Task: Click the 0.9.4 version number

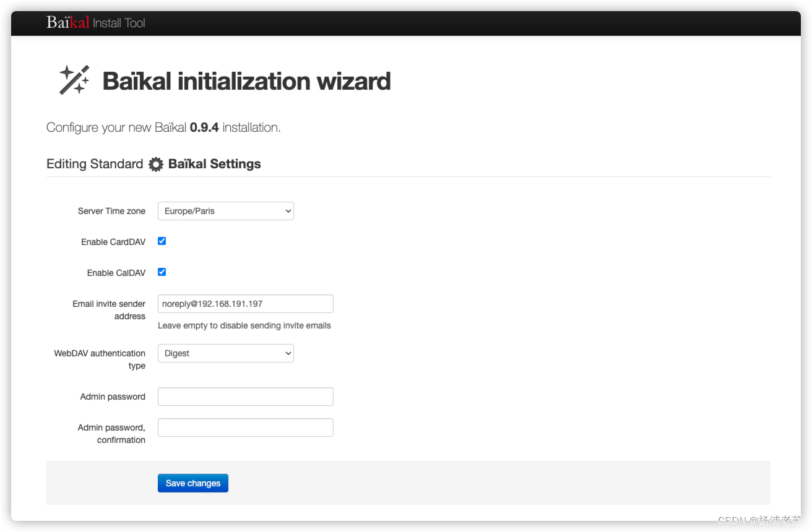Action: 204,127
